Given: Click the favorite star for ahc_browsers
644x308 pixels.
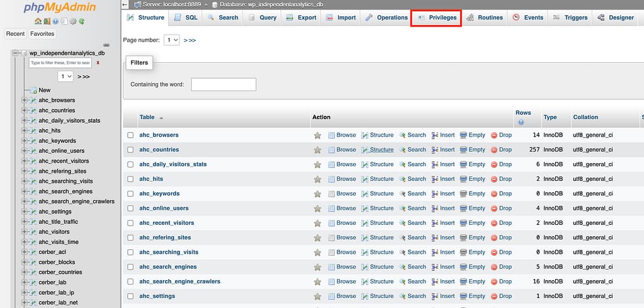Looking at the screenshot, I should point(317,135).
